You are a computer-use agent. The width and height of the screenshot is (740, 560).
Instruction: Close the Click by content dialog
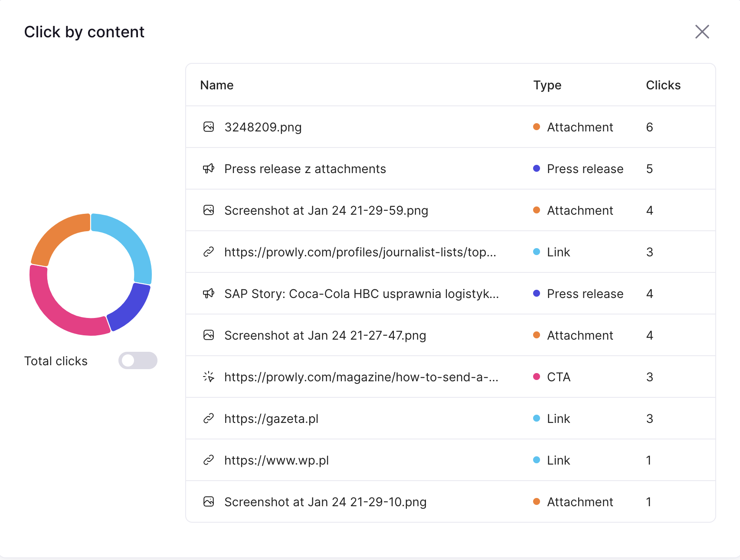click(x=702, y=32)
